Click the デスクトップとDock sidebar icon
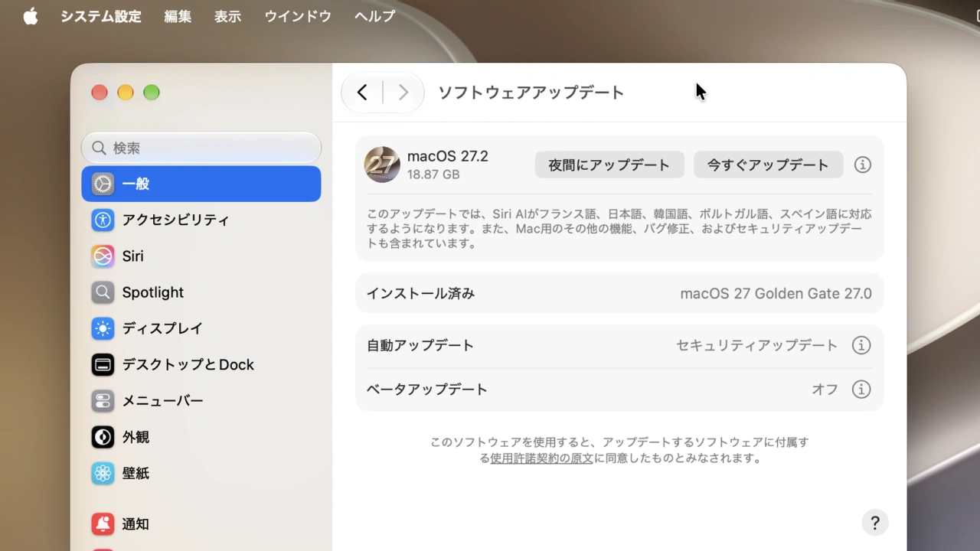 (103, 365)
